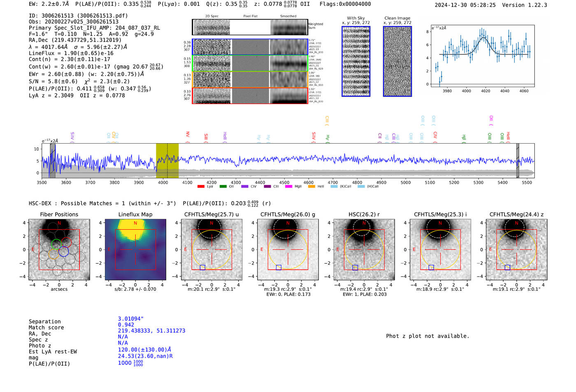This screenshot has width=576, height=392.
Task: Click the blue catalog-match square in HSC r image
Action: 355,267
